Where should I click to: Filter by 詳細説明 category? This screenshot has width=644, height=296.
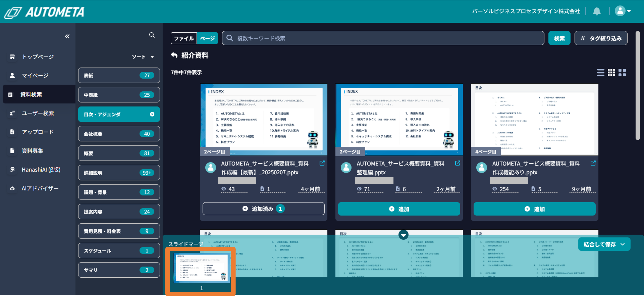(x=119, y=173)
